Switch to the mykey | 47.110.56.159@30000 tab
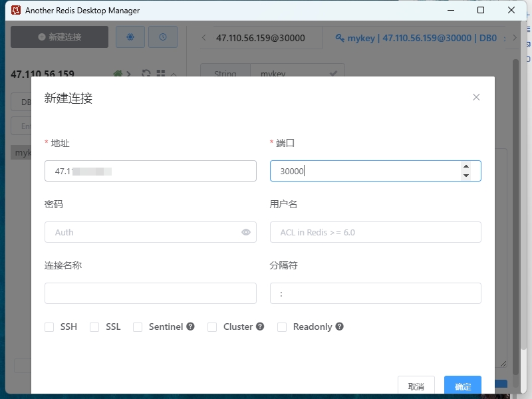Image resolution: width=532 pixels, height=399 pixels. point(422,38)
